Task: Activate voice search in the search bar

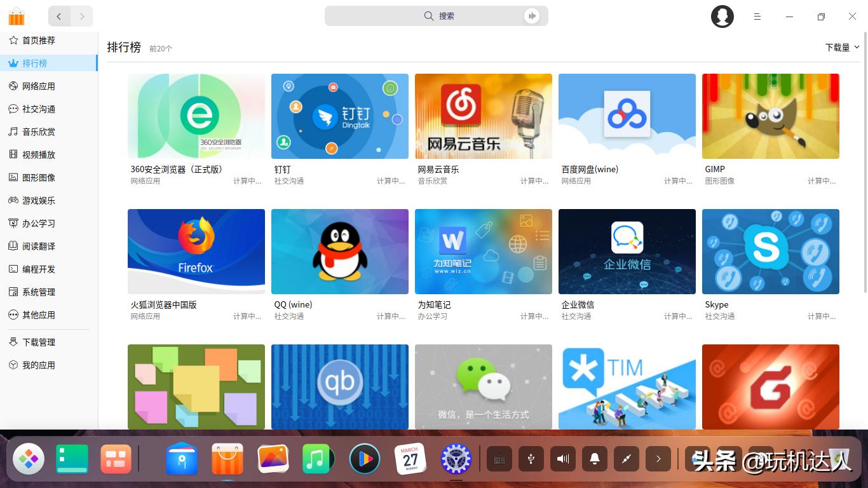Action: [532, 15]
